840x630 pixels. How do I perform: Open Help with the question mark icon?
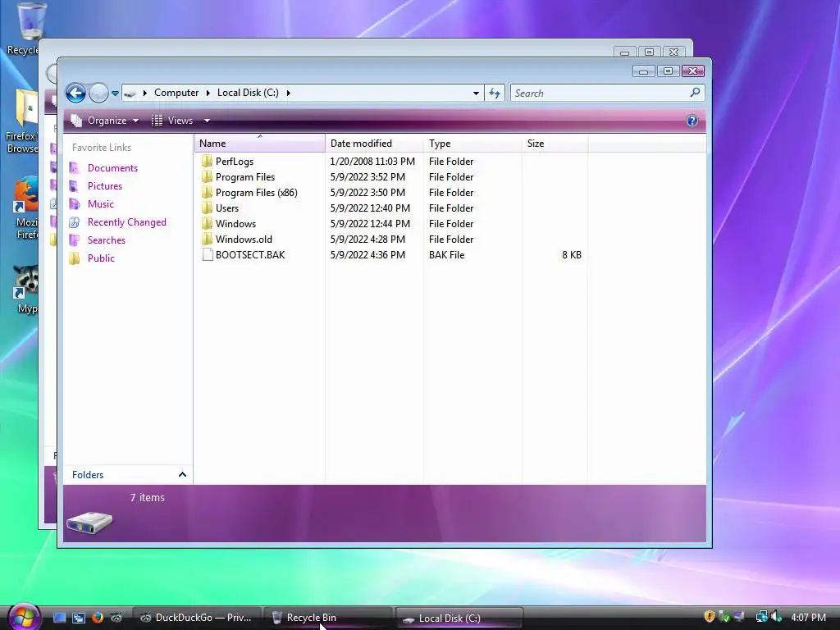(x=692, y=121)
